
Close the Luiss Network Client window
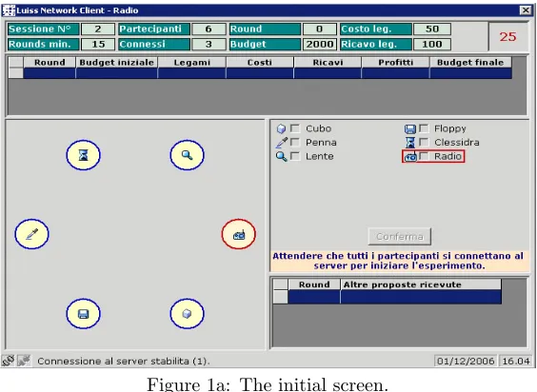pos(525,10)
